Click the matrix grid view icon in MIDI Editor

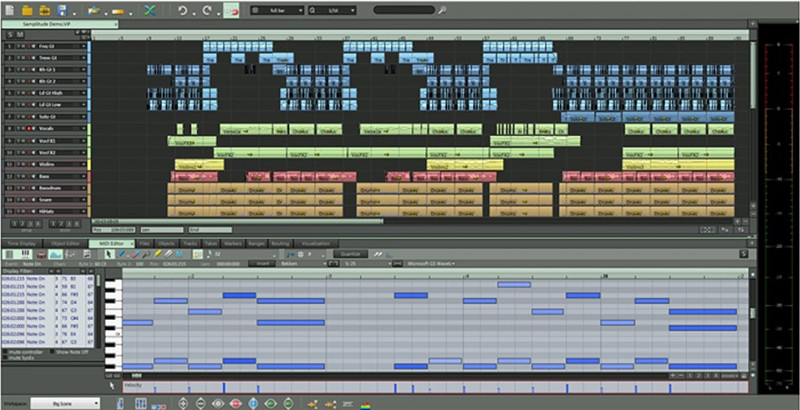click(x=9, y=254)
